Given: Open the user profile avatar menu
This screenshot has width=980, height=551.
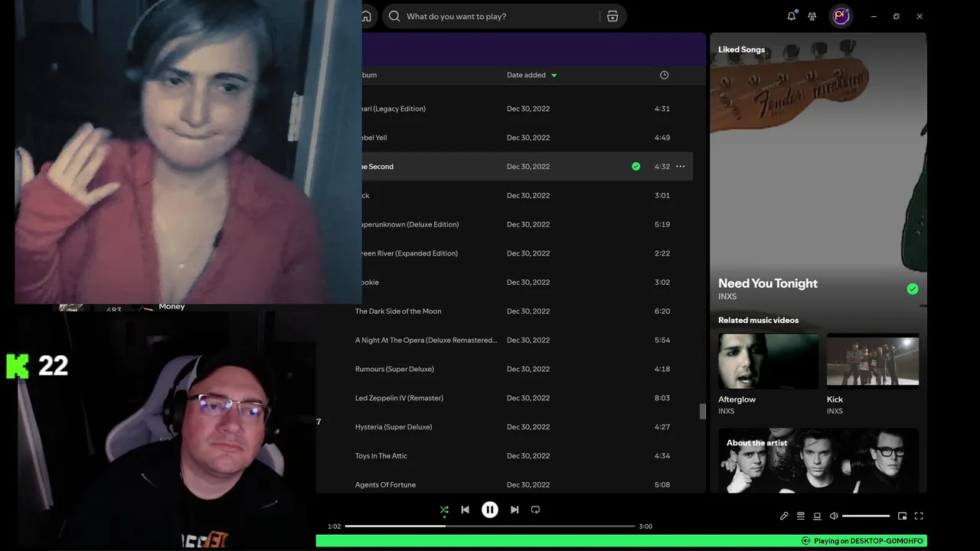Looking at the screenshot, I should (841, 16).
